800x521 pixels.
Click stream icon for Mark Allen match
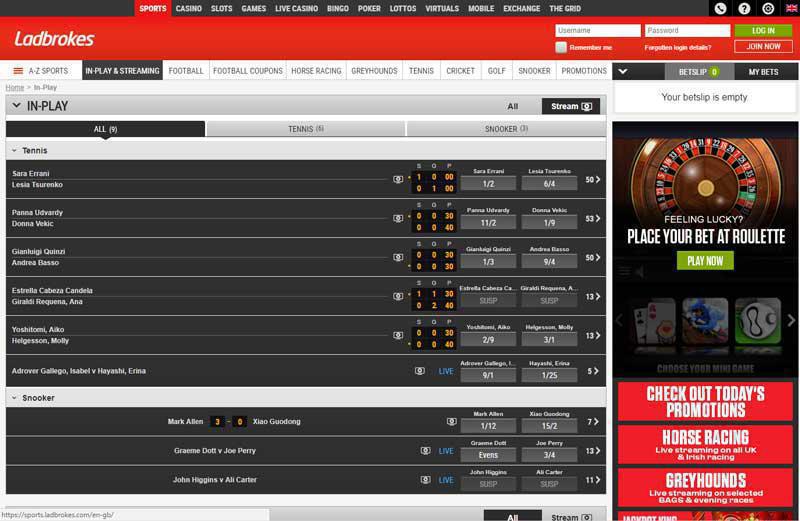[x=452, y=421]
